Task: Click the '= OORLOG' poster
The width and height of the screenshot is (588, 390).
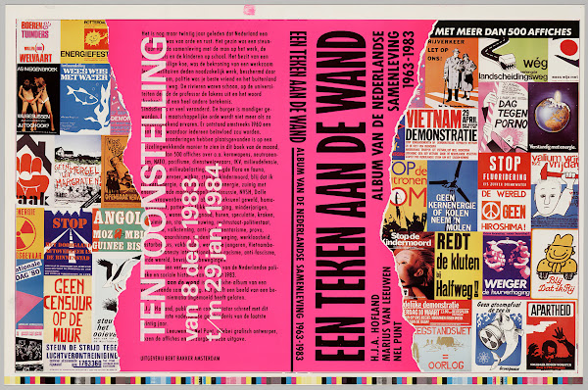Action: click(443, 349)
